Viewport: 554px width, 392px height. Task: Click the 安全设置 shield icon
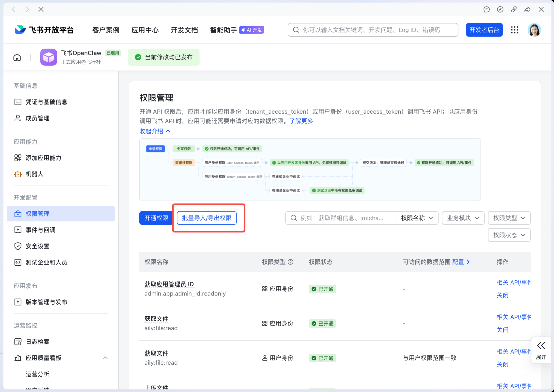[18, 246]
